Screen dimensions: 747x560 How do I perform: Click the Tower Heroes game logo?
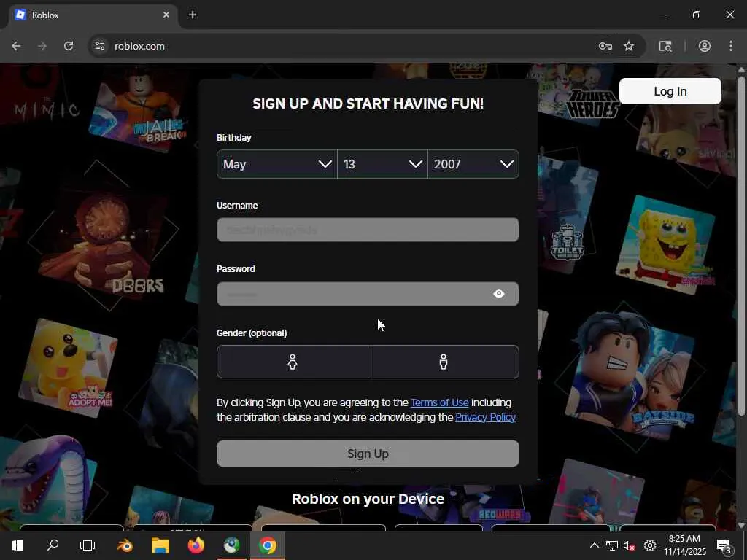pyautogui.click(x=592, y=104)
